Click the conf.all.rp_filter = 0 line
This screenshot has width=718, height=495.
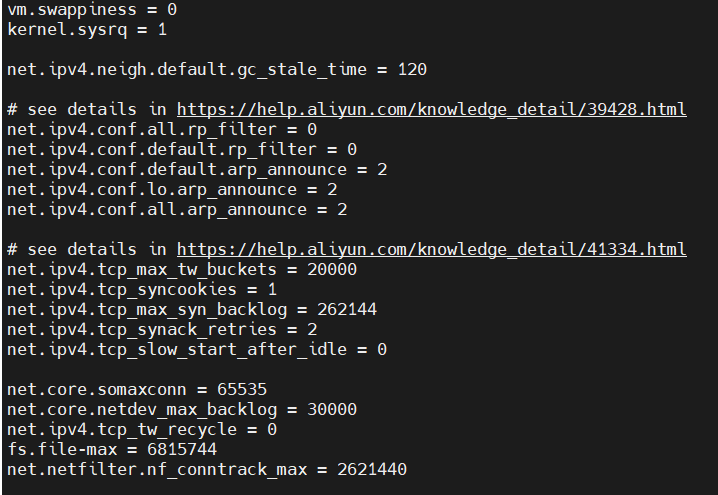[x=162, y=130]
